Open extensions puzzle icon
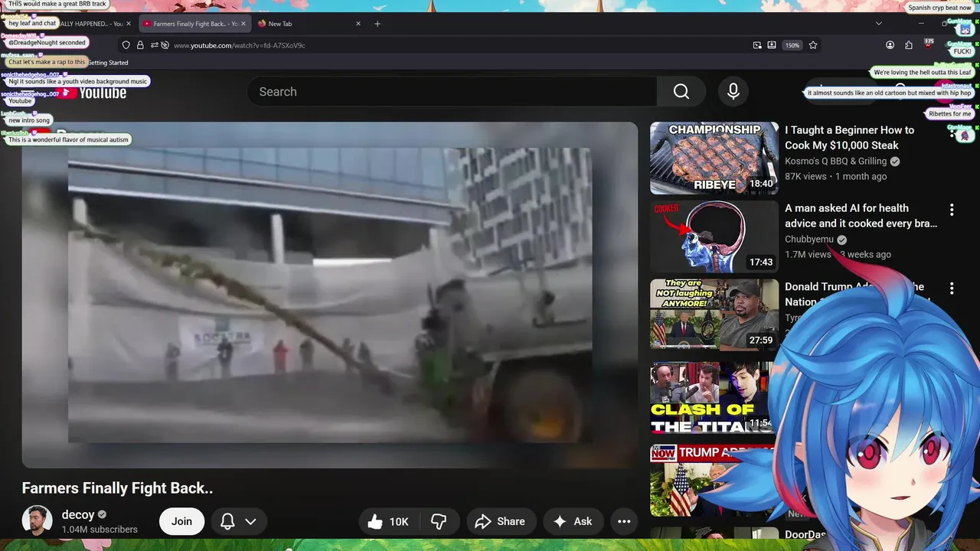The height and width of the screenshot is (551, 980). click(908, 45)
